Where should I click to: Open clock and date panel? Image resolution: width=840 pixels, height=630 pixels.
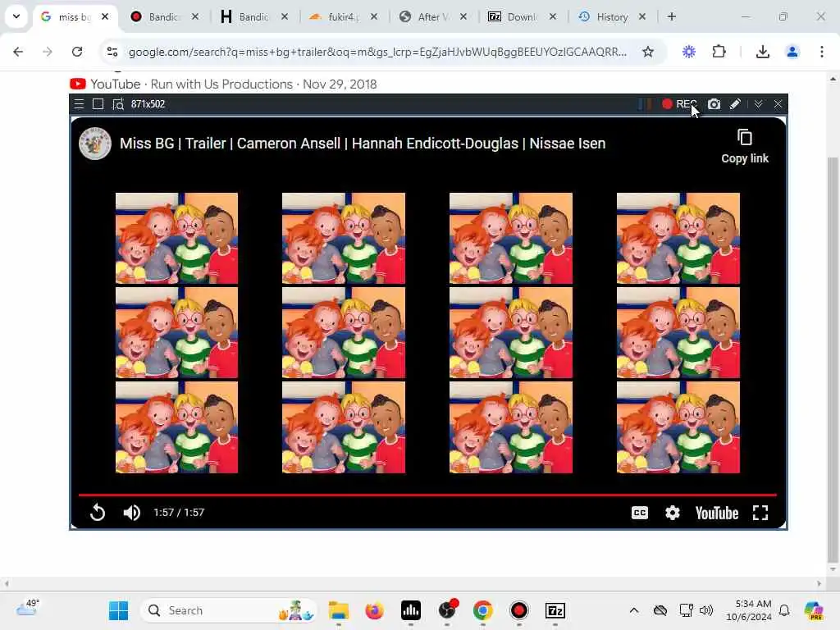[749, 610]
